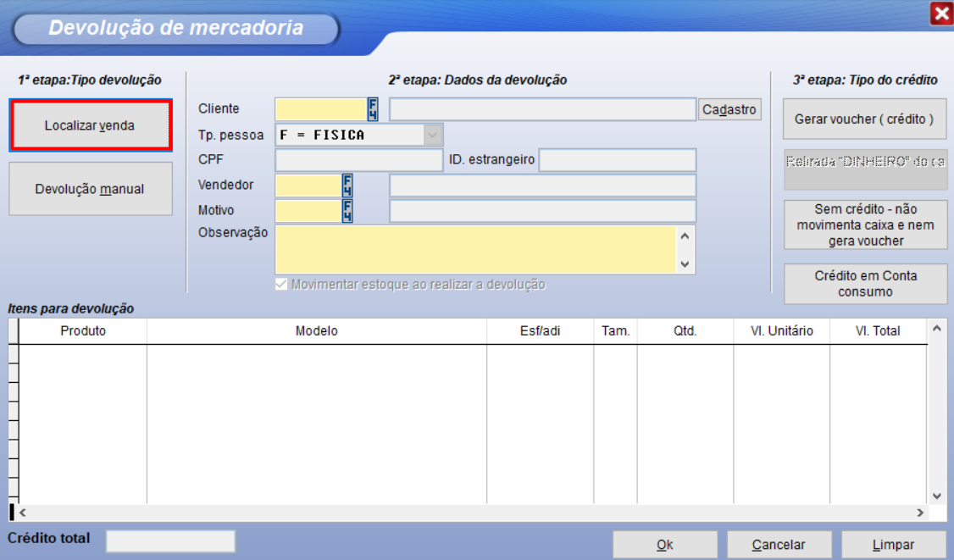The height and width of the screenshot is (560, 954).
Task: Choose Devolução manual option
Action: [90, 189]
